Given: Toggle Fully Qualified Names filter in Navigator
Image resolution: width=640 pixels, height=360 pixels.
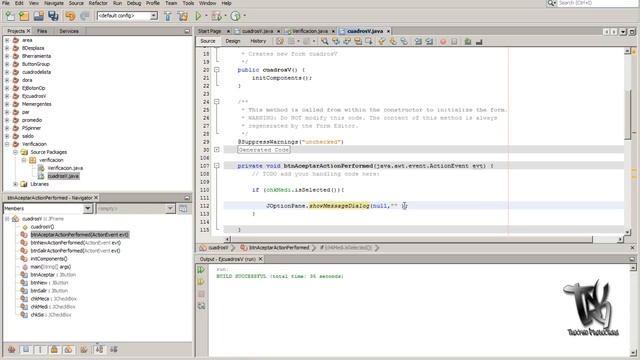Looking at the screenshot, I should click(x=84, y=349).
